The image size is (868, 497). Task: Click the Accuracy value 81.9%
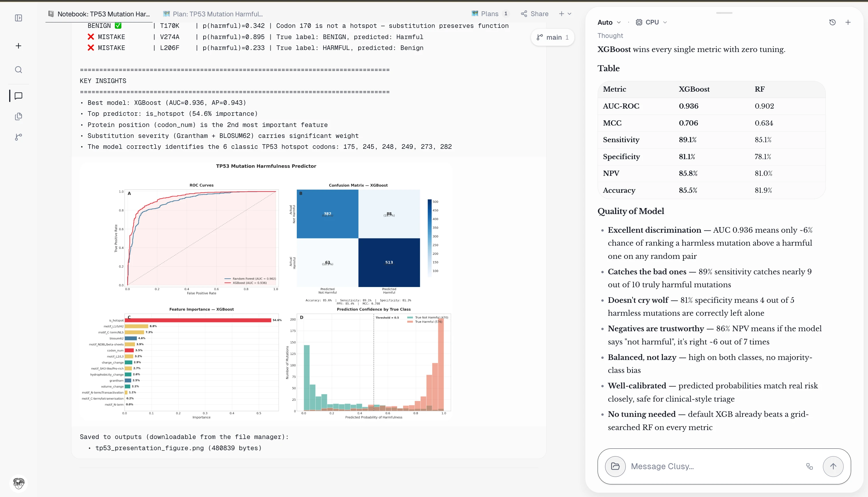(763, 190)
